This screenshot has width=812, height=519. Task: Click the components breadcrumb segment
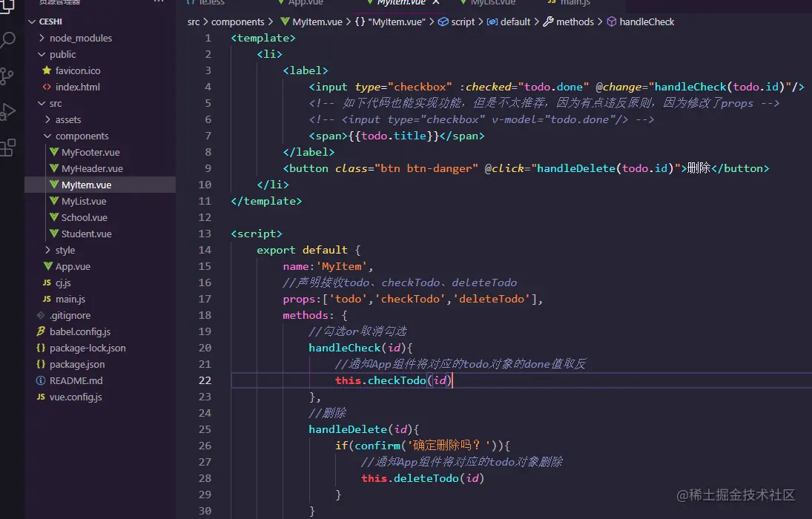pos(238,22)
